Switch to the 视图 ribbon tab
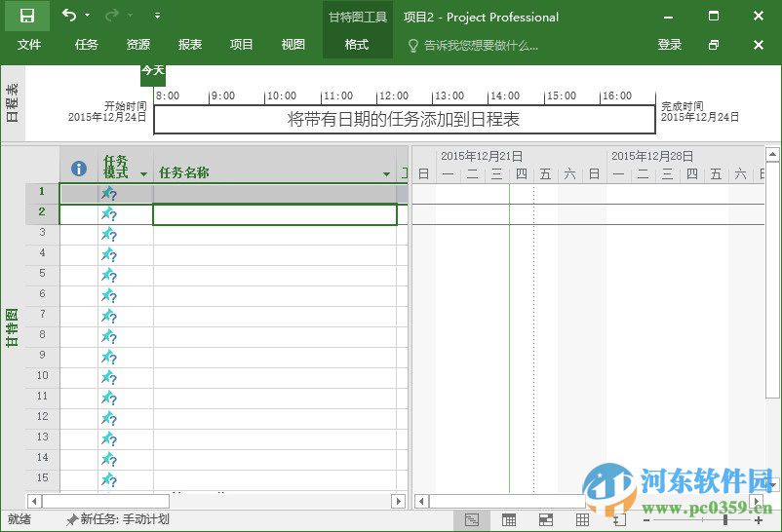 (293, 45)
